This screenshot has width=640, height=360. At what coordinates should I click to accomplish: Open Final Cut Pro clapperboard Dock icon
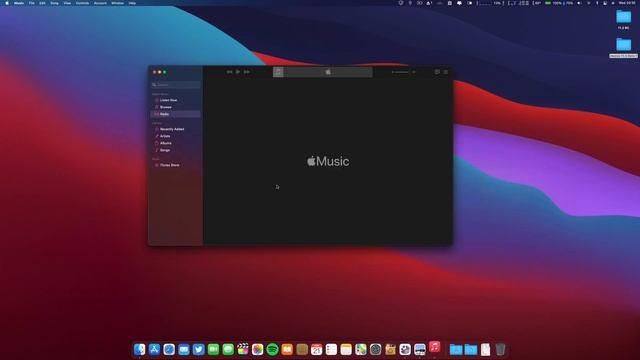click(x=243, y=349)
